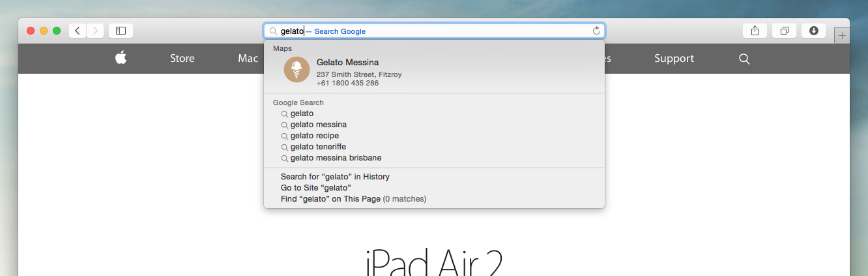Click the Gelato Messina ice cream icon
The width and height of the screenshot is (868, 276).
[297, 70]
